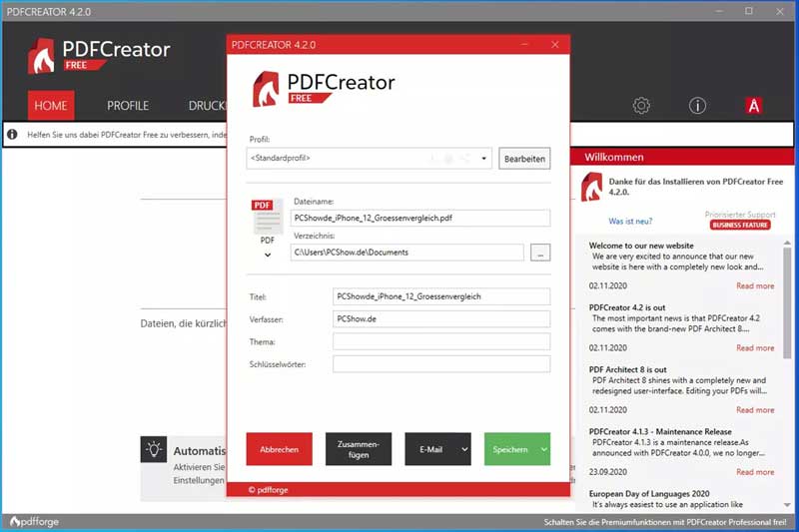The image size is (799, 532).
Task: Open the E-Mail button dropdown arrow
Action: [464, 449]
